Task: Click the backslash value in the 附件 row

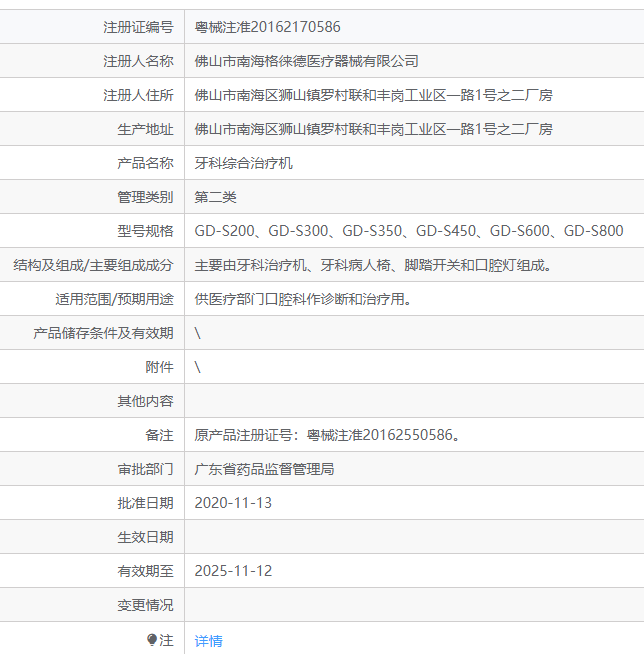Action: pyautogui.click(x=198, y=367)
